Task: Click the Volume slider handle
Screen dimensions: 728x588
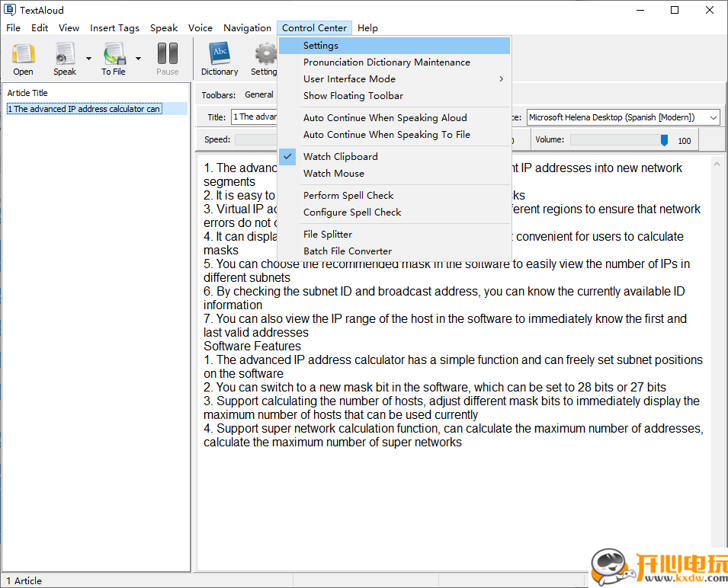Action: pos(664,140)
